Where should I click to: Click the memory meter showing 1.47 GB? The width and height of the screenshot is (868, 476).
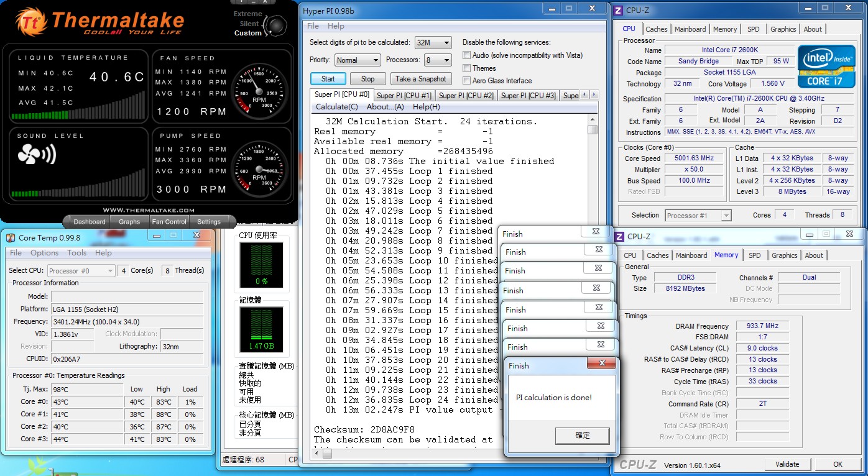(x=261, y=329)
